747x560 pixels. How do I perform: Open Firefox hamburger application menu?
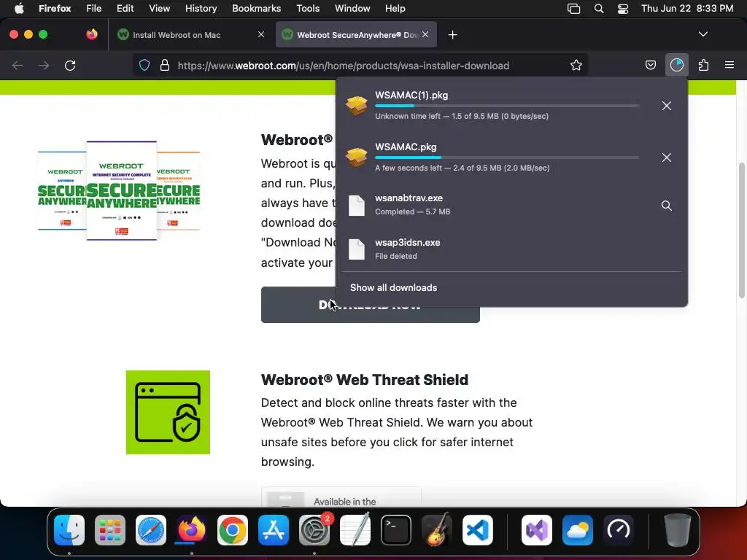tap(729, 65)
